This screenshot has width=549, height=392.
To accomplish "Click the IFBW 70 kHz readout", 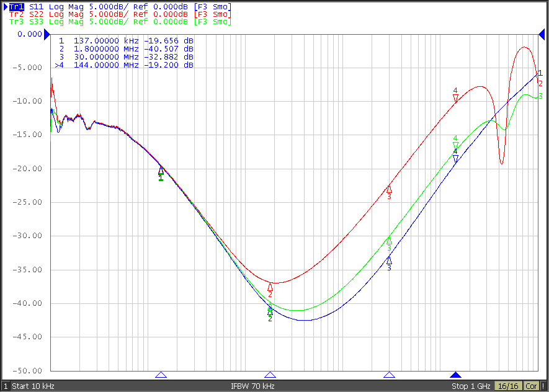I will click(252, 386).
